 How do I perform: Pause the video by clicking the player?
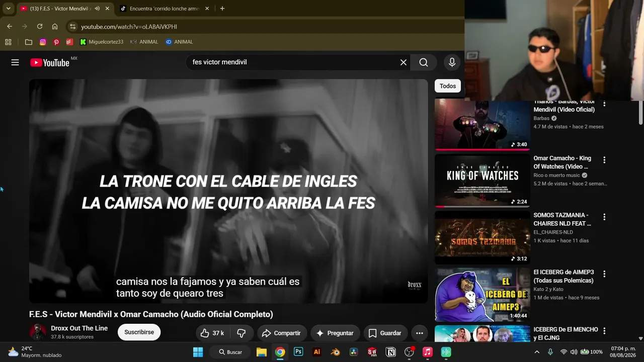pos(228,191)
